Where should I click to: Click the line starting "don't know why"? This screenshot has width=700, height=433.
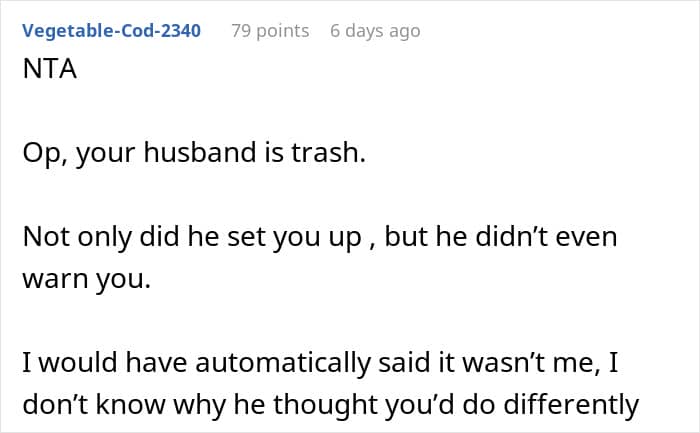(x=331, y=405)
